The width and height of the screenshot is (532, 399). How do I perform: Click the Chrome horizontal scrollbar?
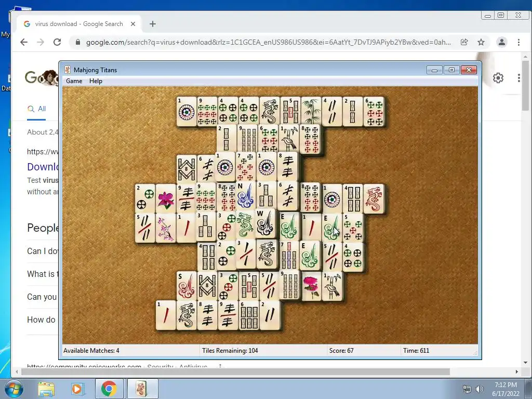click(x=235, y=372)
